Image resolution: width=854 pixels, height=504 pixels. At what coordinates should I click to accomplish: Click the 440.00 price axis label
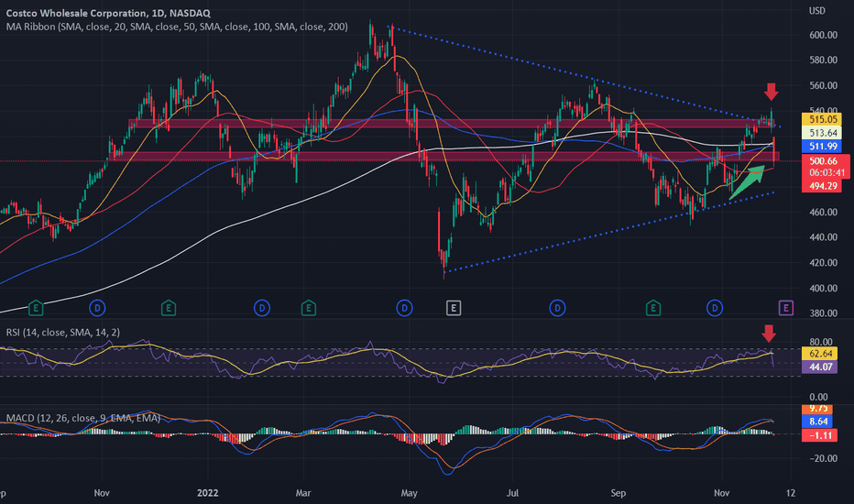pyautogui.click(x=823, y=237)
